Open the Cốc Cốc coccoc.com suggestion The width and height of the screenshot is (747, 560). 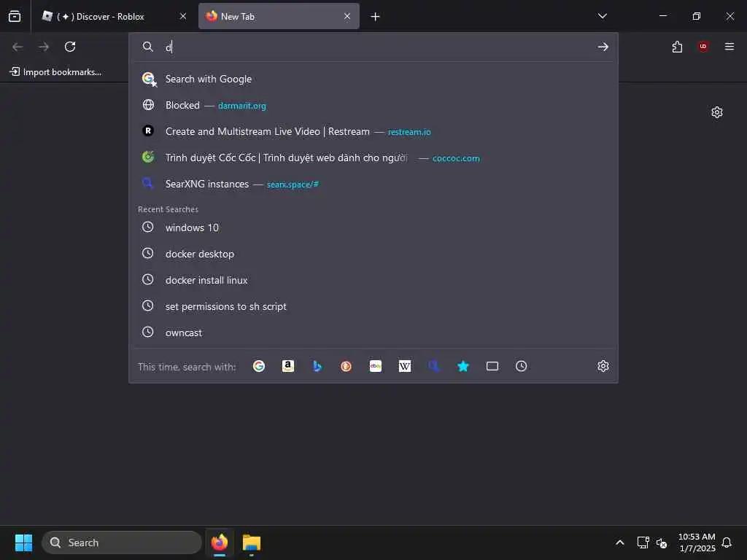[x=373, y=157]
